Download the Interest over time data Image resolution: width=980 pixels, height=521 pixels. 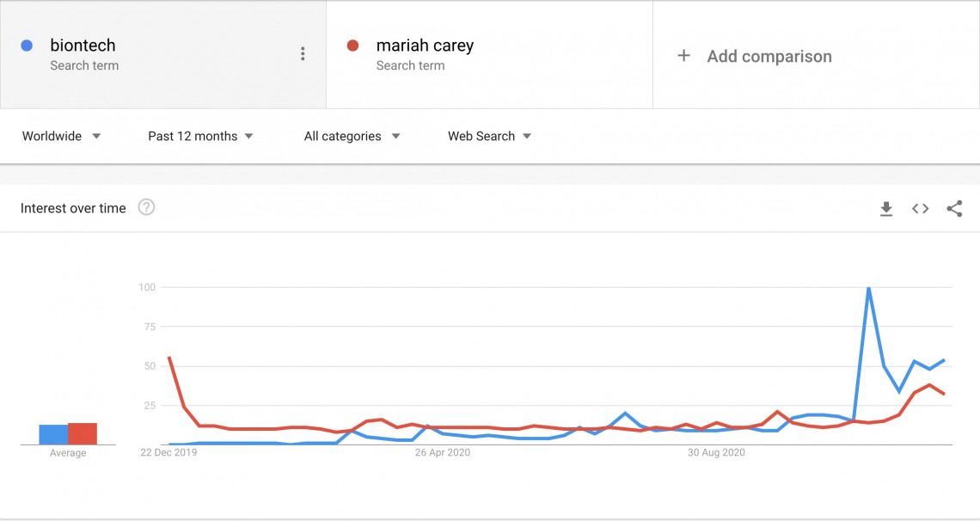click(886, 209)
